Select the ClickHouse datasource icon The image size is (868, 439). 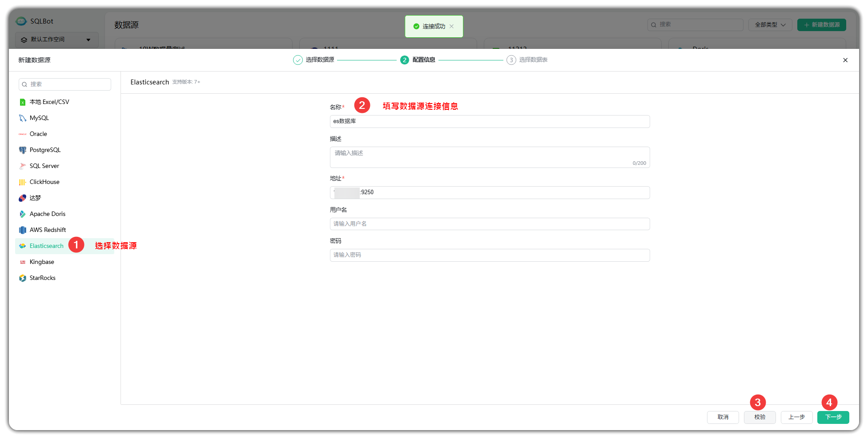[23, 182]
